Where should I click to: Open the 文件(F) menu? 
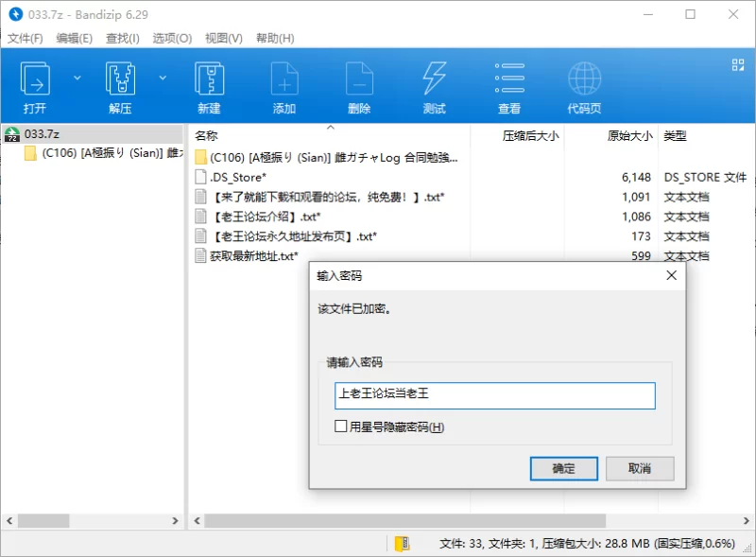[26, 38]
